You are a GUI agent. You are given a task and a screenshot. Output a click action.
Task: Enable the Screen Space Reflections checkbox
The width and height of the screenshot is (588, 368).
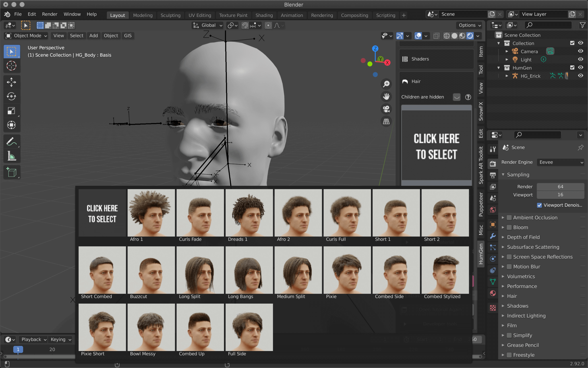(509, 257)
